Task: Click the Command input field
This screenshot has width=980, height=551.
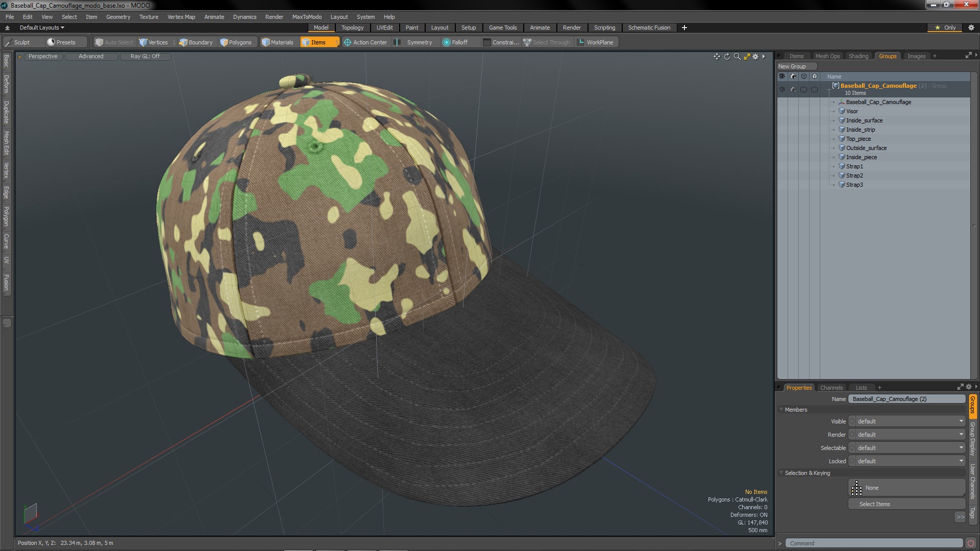Action: pos(873,543)
